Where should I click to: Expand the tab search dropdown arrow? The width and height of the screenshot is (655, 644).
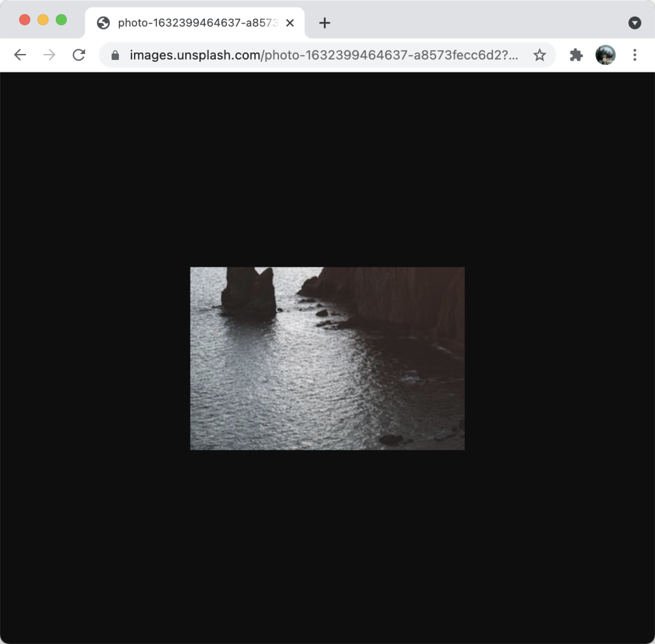pyautogui.click(x=634, y=23)
